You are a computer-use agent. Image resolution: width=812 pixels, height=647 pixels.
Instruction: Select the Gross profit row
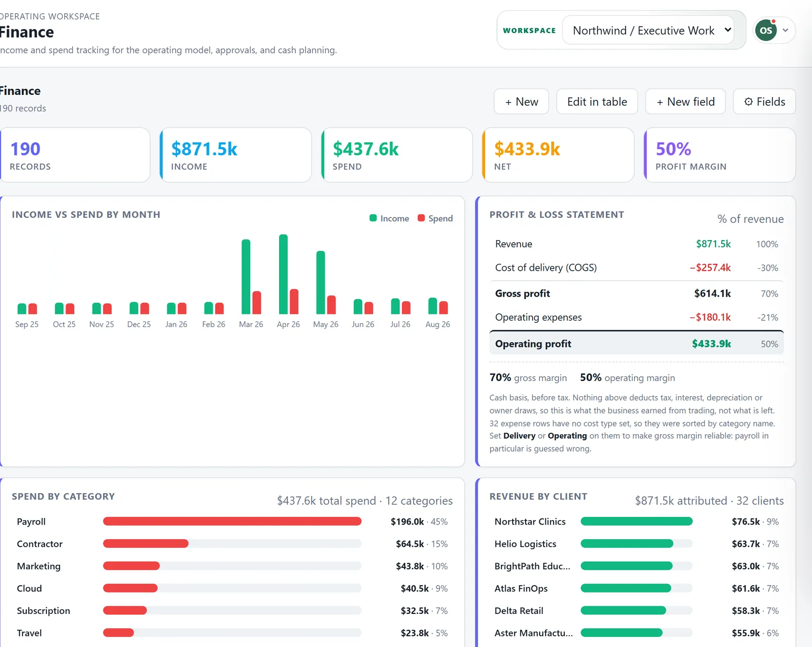coord(636,294)
